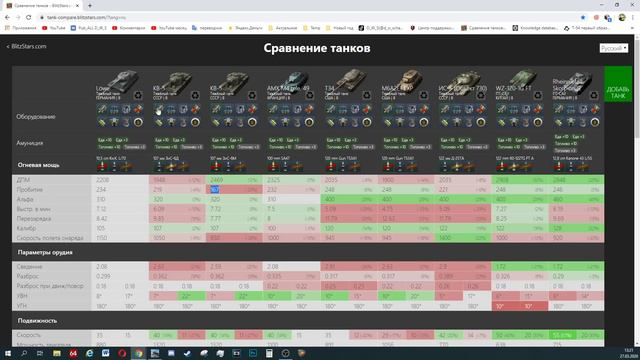
Task: Open T34's 120 mm Gun T53A1 selector
Action: pos(340,158)
